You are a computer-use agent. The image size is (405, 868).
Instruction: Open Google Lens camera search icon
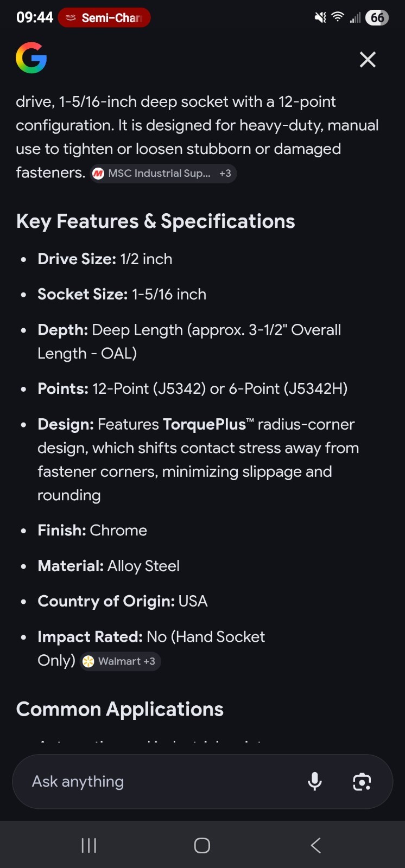362,782
